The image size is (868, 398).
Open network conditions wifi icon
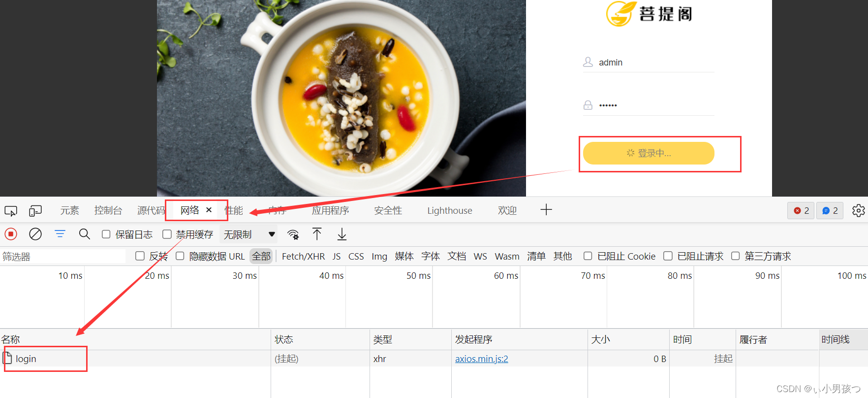pos(293,234)
